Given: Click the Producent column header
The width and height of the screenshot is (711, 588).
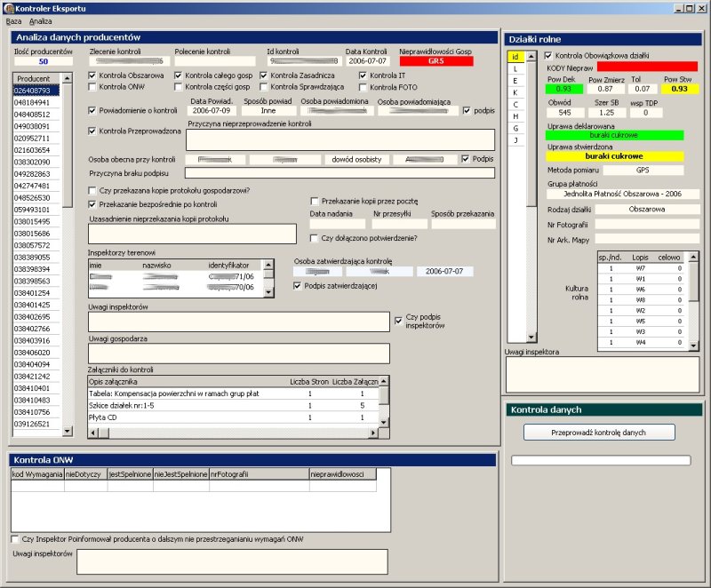Looking at the screenshot, I should coord(36,78).
